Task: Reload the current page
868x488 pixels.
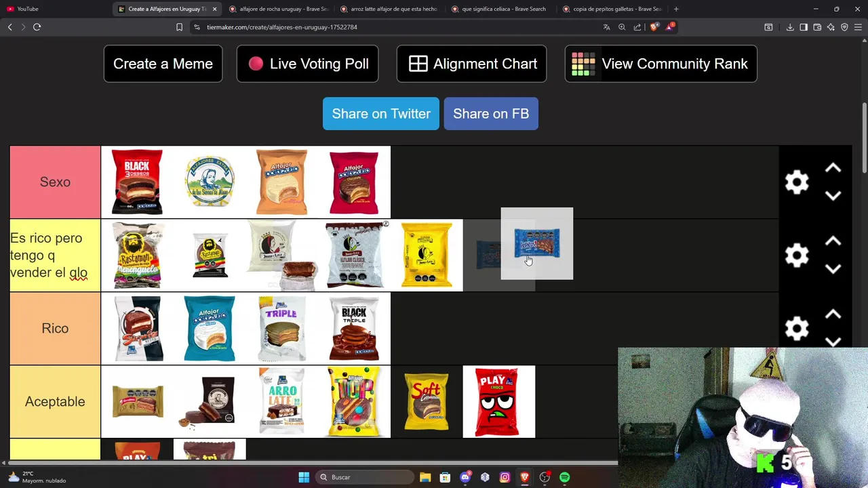Action: coord(37,27)
